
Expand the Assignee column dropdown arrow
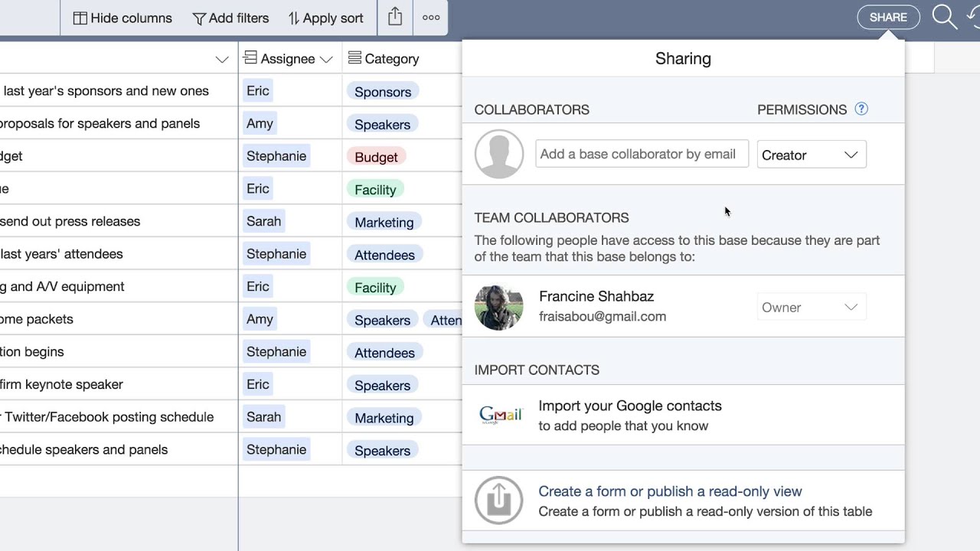(x=326, y=59)
